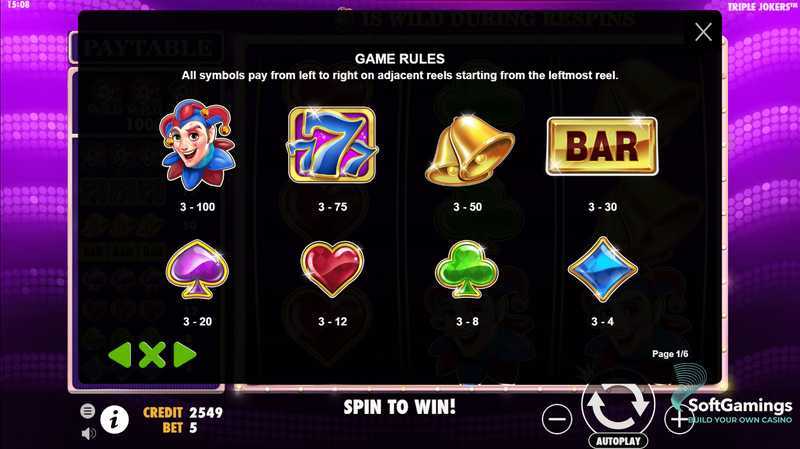
Task: Click the green club symbol
Action: [467, 269]
